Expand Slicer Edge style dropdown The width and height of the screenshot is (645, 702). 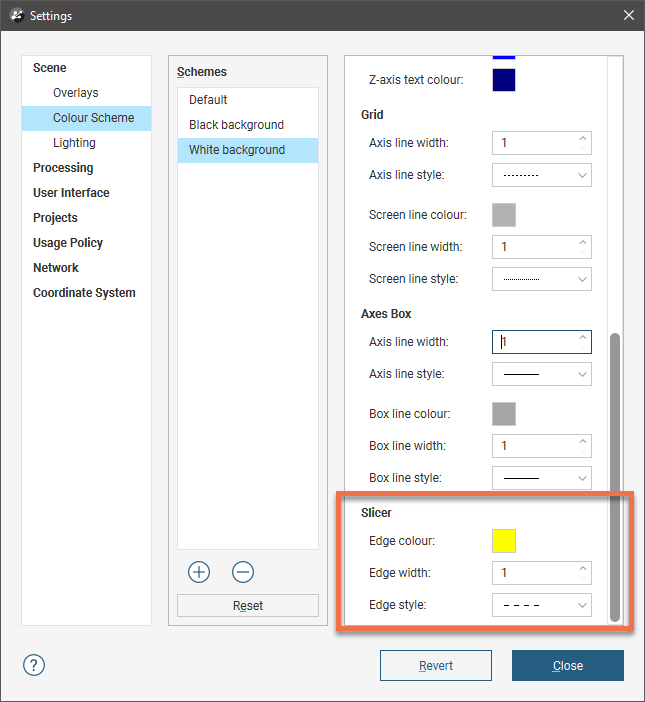tap(541, 605)
